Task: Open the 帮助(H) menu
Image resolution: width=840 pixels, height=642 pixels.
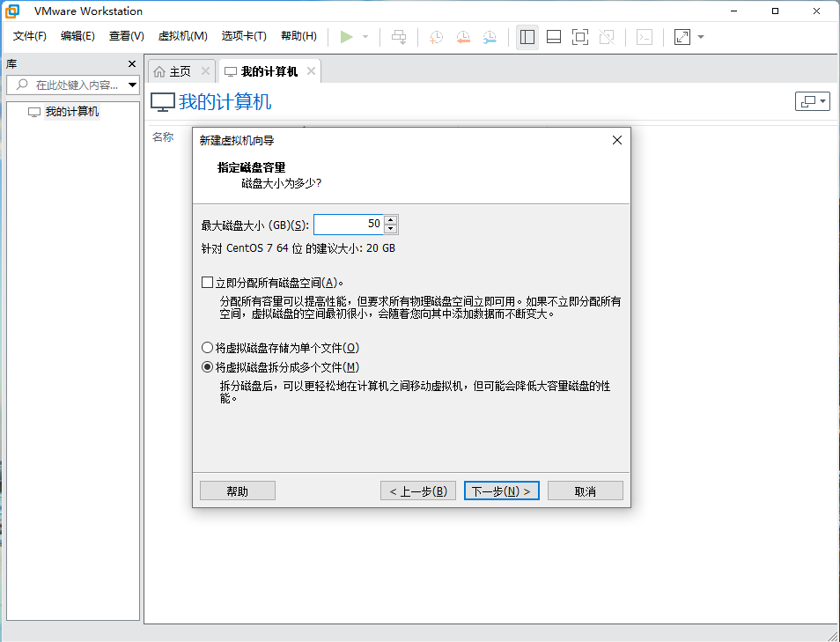Action: pyautogui.click(x=298, y=36)
